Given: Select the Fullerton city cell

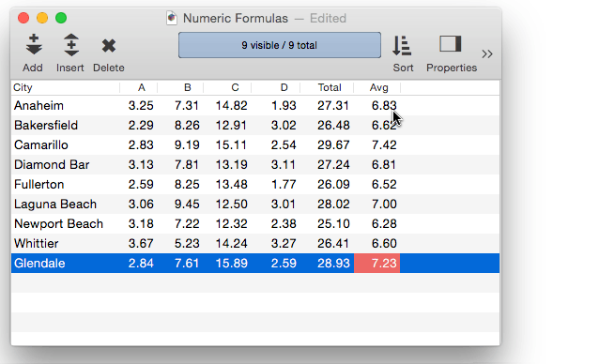Looking at the screenshot, I should pos(39,184).
